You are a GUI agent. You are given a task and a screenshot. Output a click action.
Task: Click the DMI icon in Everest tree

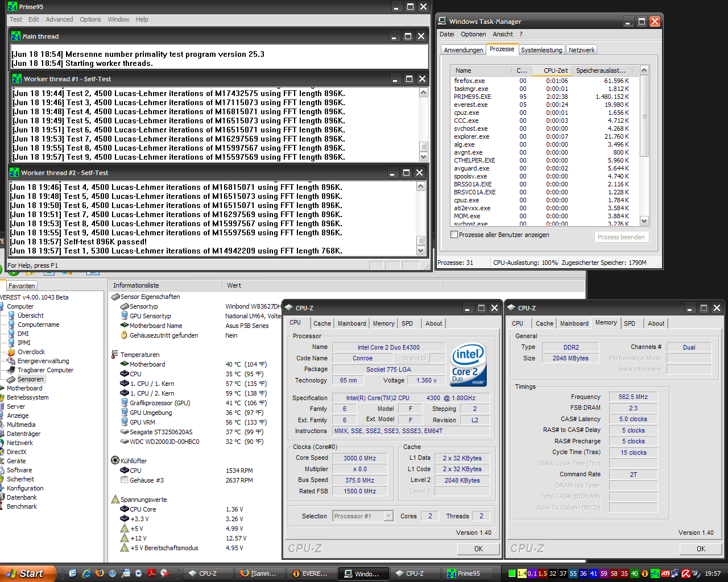(x=11, y=334)
